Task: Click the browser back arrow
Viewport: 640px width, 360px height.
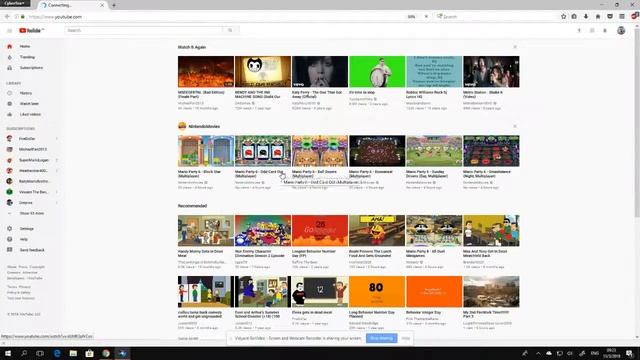Action: pyautogui.click(x=7, y=17)
